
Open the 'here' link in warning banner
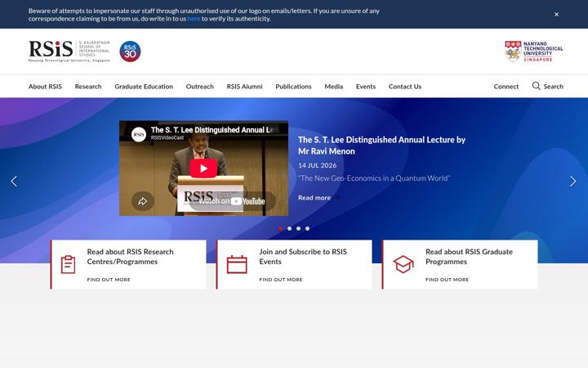pyautogui.click(x=194, y=19)
